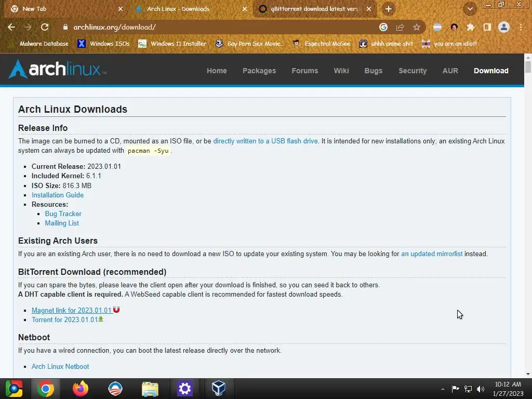Open the network tray icon
Screen dimensions: 532x399
coord(468,389)
